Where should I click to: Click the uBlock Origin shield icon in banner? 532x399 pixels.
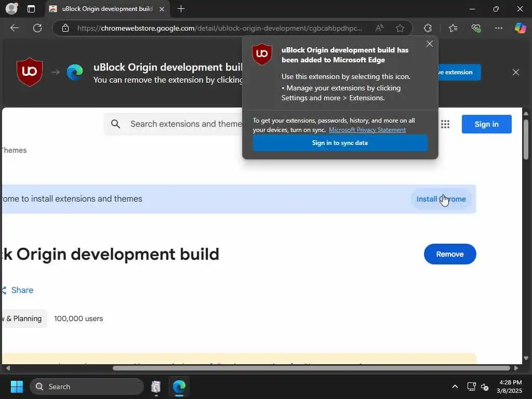(30, 72)
